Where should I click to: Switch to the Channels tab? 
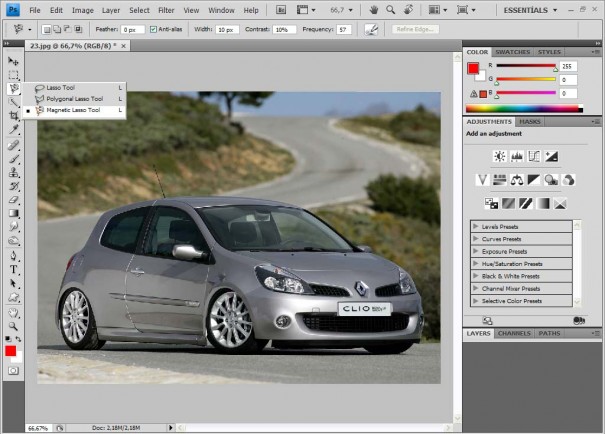514,333
